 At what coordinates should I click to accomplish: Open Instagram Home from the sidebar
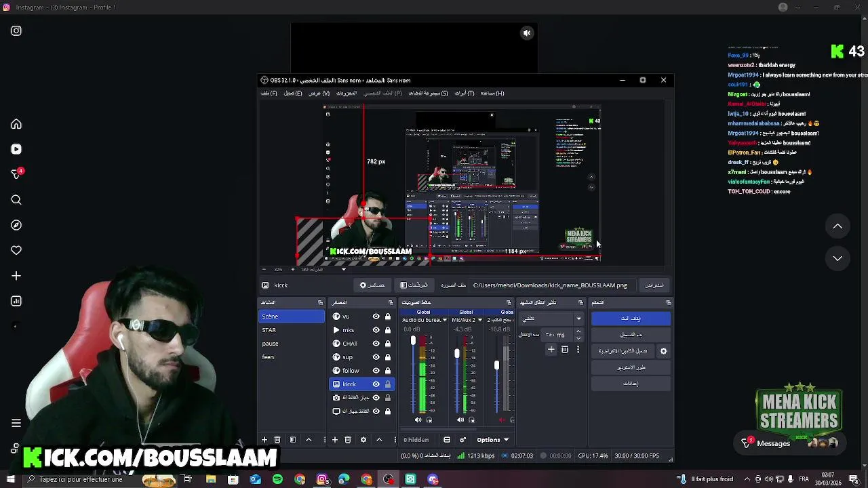click(16, 124)
